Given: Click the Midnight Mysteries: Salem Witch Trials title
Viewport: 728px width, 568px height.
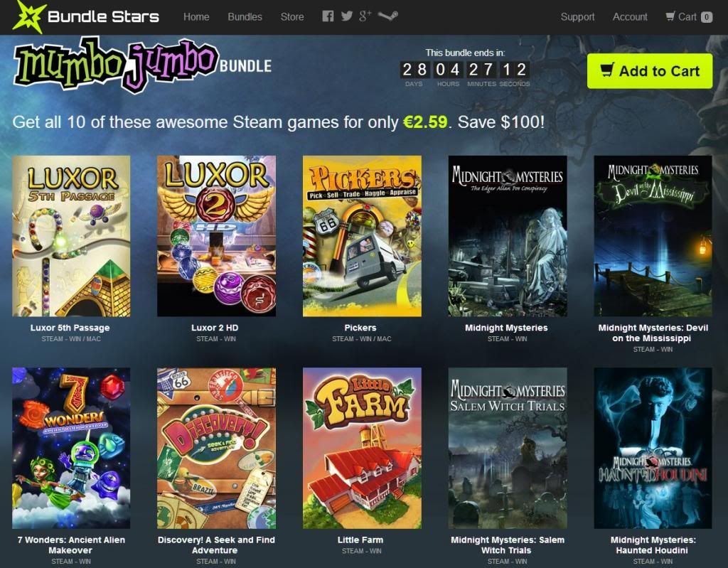Looking at the screenshot, I should click(x=507, y=545).
